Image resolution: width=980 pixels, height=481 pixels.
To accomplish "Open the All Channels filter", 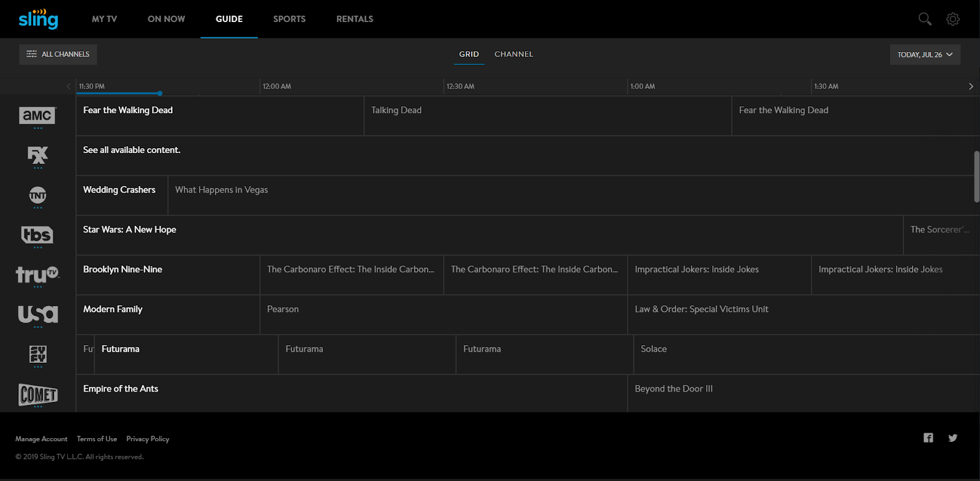I will pos(58,54).
